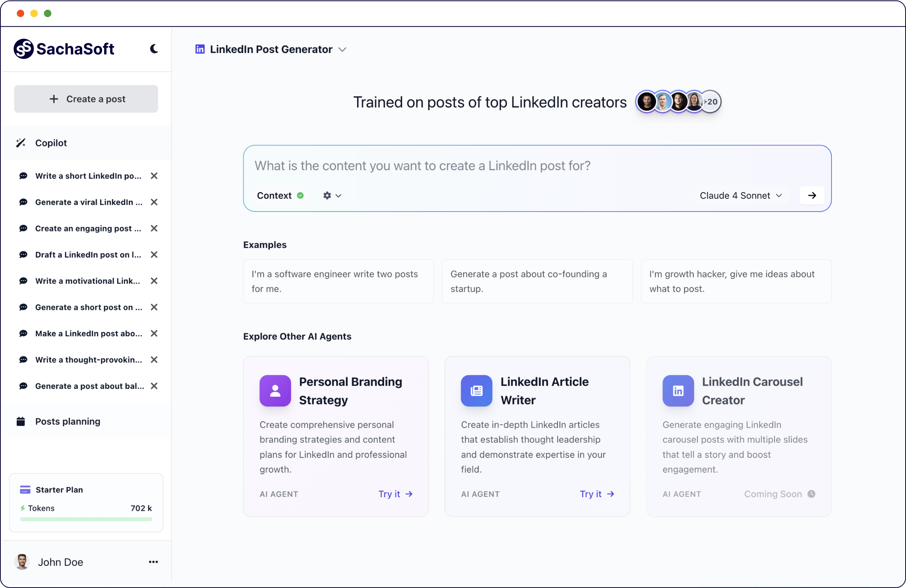Viewport: 906px width, 588px height.
Task: Open the Copilot section in the sidebar
Action: (x=51, y=143)
